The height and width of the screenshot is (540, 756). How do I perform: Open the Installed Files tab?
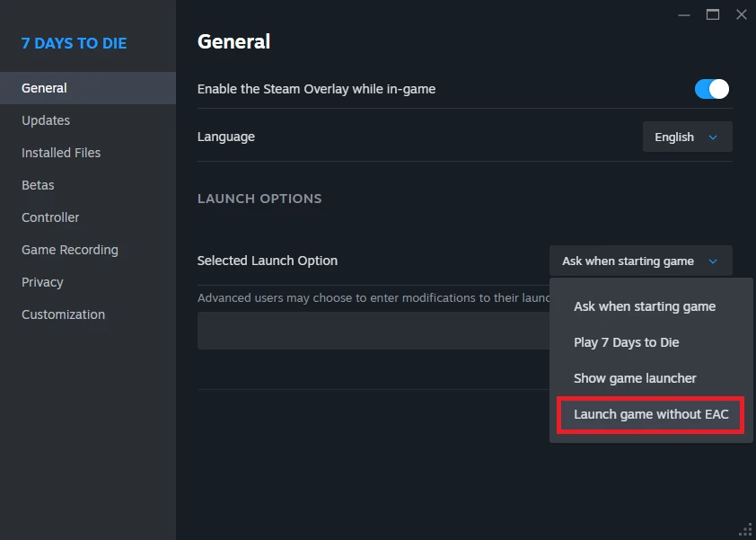pos(88,153)
